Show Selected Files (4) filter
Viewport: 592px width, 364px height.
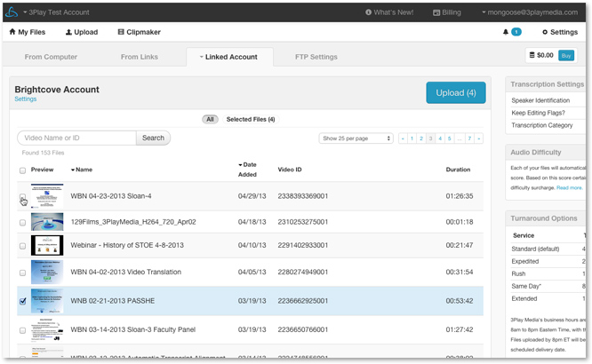coord(251,120)
